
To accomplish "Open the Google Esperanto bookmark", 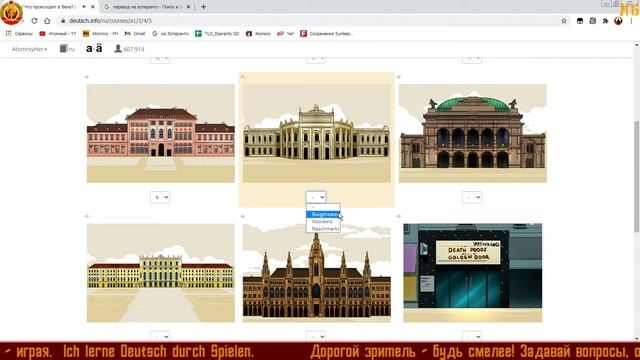I will [170, 33].
